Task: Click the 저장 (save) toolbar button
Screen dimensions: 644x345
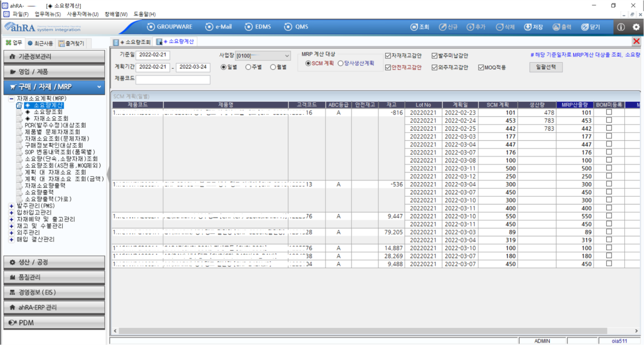Action: pos(534,27)
